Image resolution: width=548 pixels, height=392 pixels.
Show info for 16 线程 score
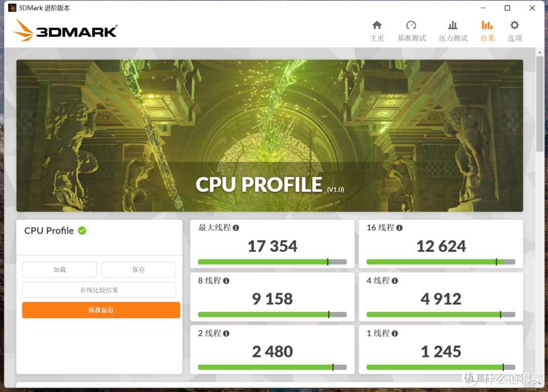pos(399,228)
